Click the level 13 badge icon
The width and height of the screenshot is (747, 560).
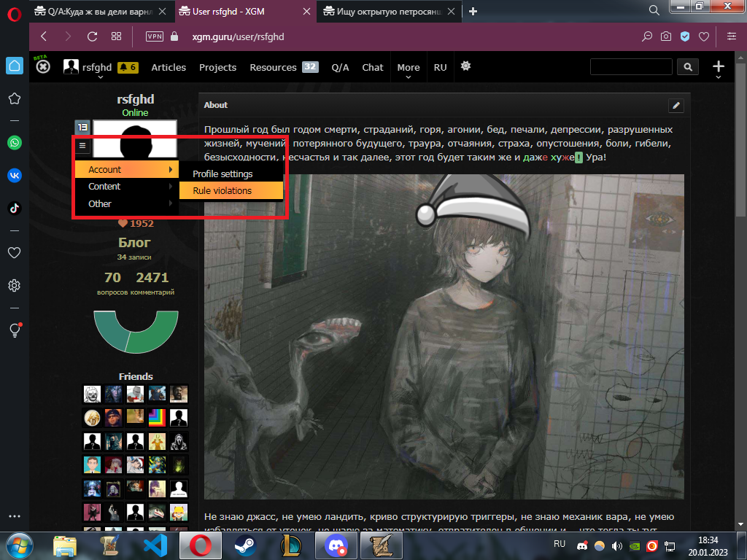[82, 127]
